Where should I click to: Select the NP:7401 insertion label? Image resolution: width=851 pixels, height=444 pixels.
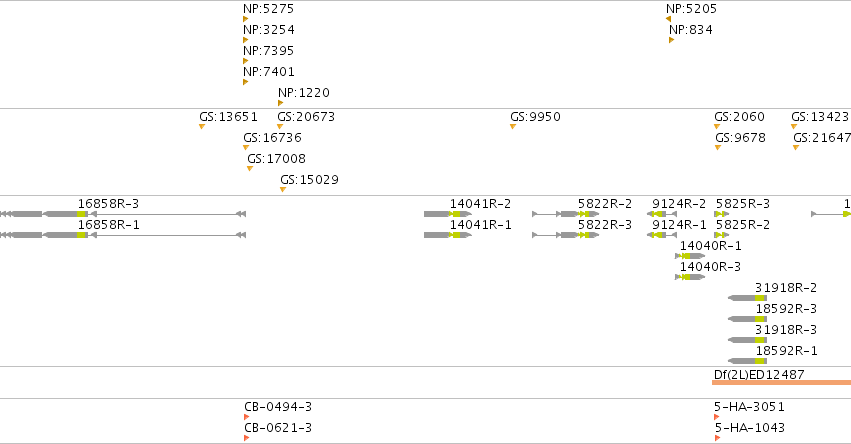pyautogui.click(x=269, y=72)
